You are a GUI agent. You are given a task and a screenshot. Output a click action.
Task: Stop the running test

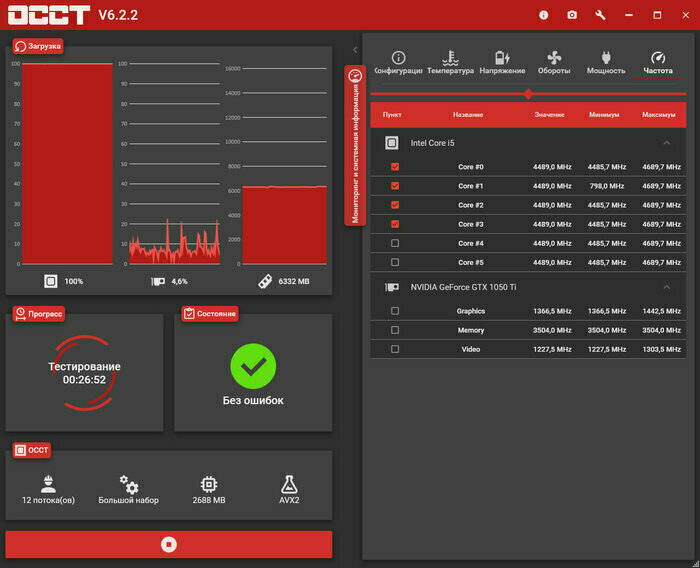[x=169, y=544]
